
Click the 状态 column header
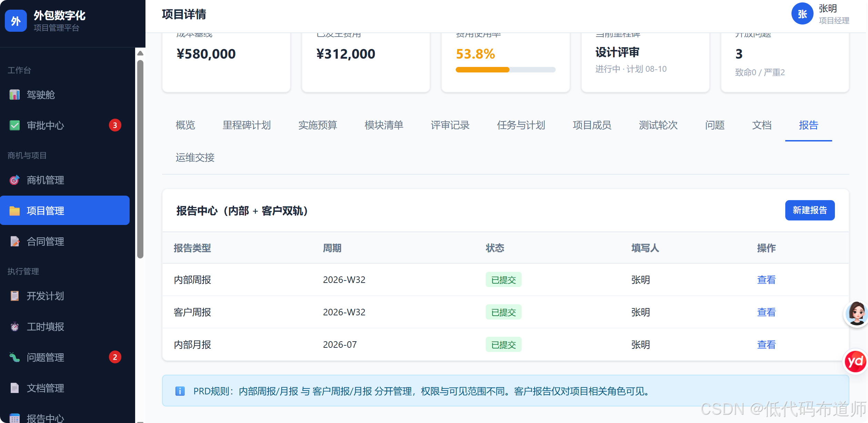coord(495,248)
